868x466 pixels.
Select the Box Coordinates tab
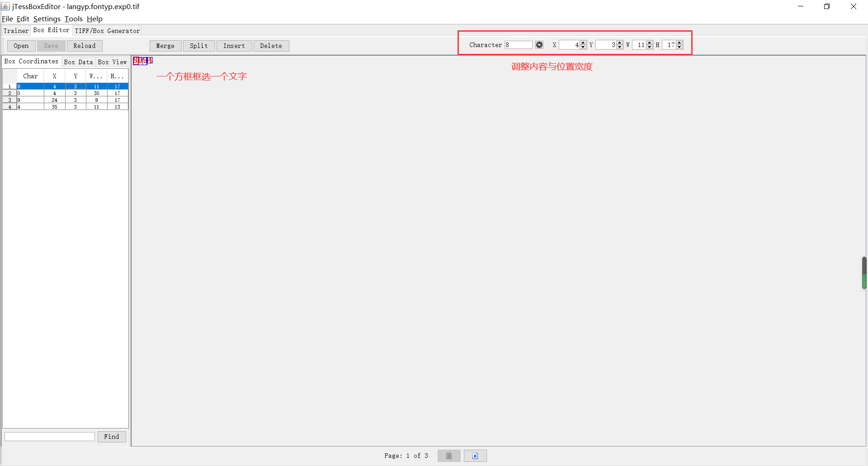click(x=32, y=62)
